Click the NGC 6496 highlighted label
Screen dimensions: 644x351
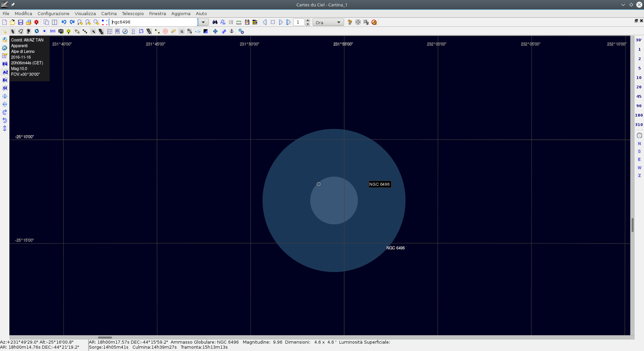380,184
